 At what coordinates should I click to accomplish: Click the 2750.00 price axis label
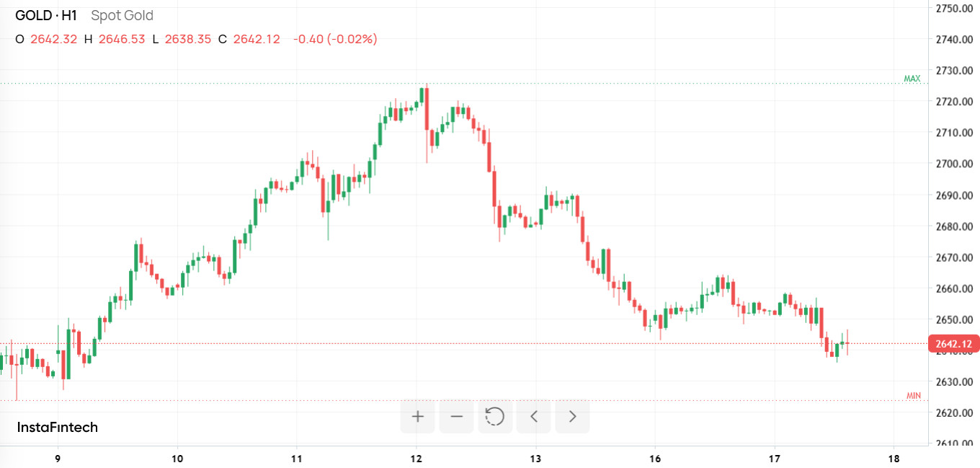(x=953, y=9)
